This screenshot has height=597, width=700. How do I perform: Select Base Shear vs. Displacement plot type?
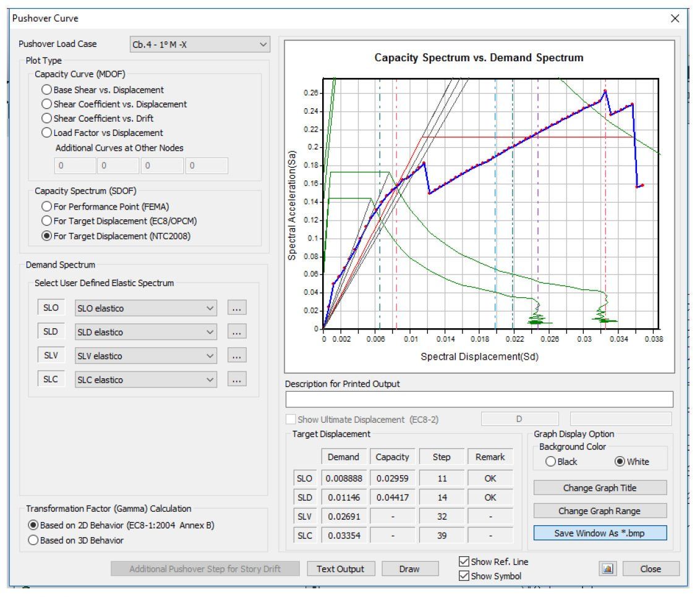[46, 90]
